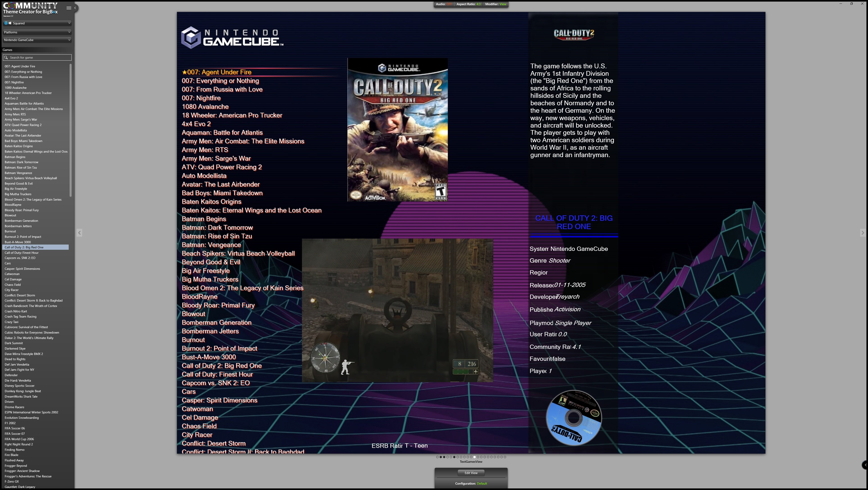Click Bomberman Jetters in theme preview
Viewport: 868px width, 490px height.
[210, 331]
